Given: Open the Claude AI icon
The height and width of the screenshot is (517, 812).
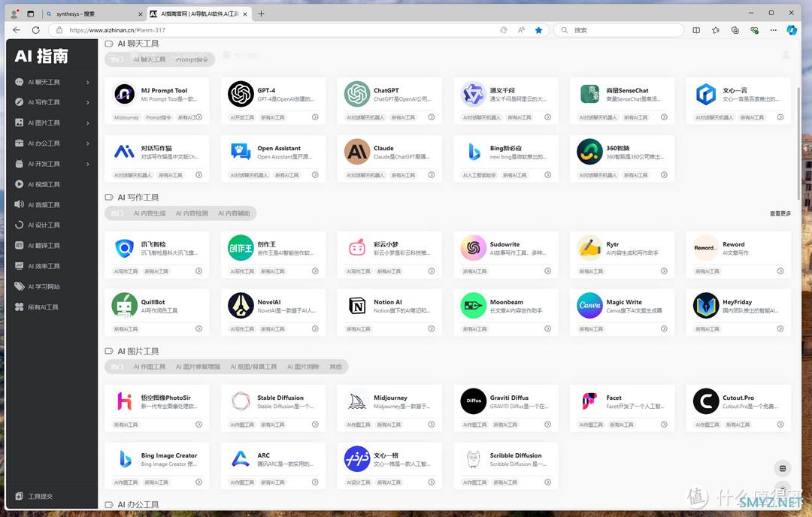Looking at the screenshot, I should pos(357,152).
